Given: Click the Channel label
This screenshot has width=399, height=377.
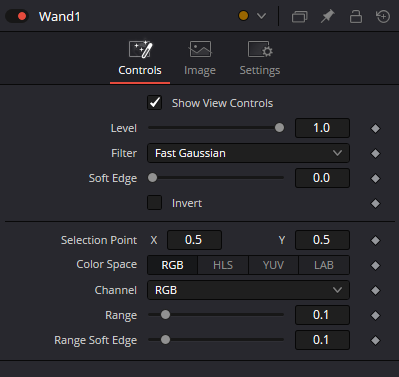Looking at the screenshot, I should tap(116, 290).
